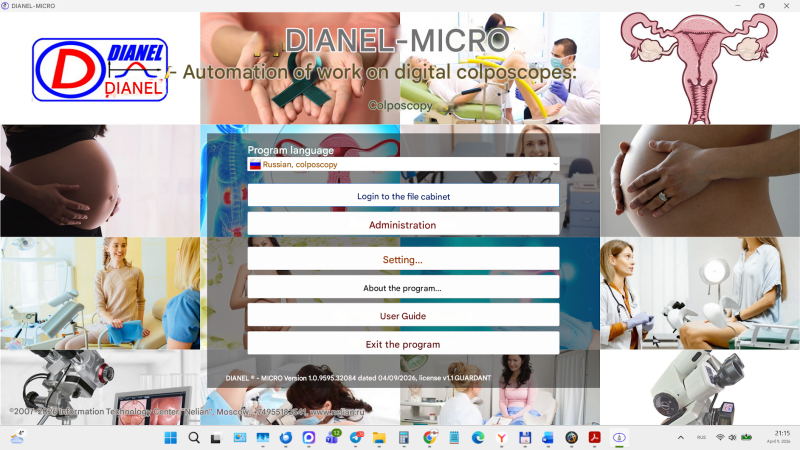The height and width of the screenshot is (450, 800).
Task: Click the Colposcopy subtitle text
Action: [401, 106]
